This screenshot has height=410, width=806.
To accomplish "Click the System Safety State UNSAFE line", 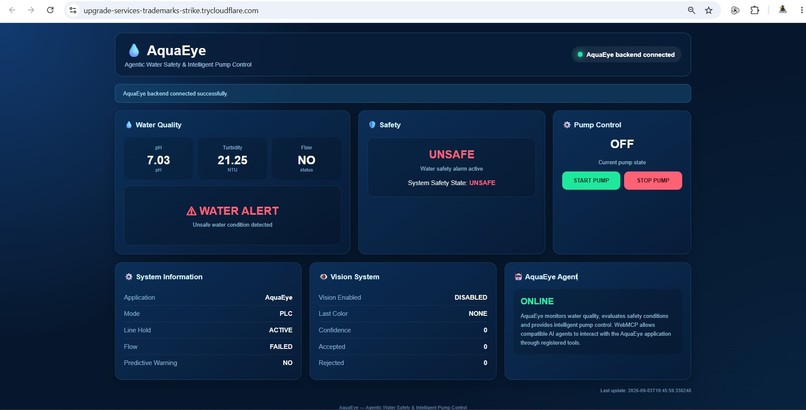I will pyautogui.click(x=451, y=182).
